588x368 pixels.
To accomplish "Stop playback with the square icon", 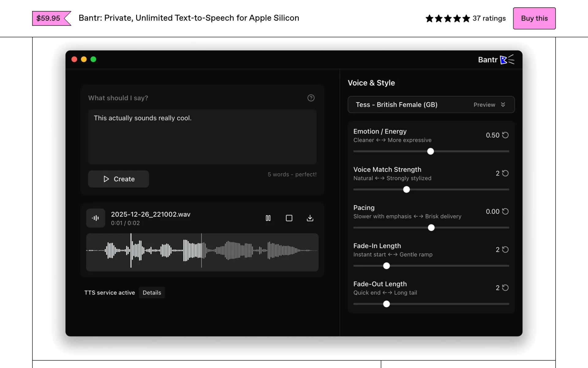I will click(289, 218).
